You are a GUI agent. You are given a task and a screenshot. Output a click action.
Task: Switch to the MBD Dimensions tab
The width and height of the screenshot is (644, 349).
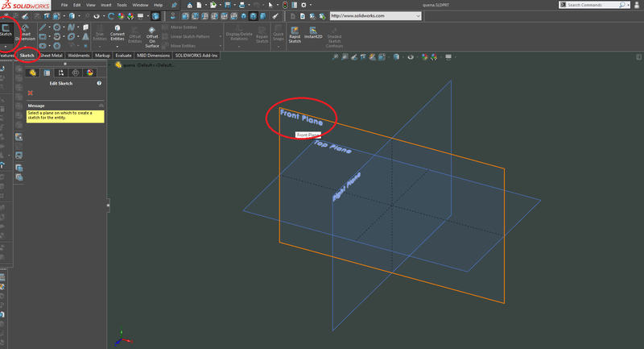point(153,56)
